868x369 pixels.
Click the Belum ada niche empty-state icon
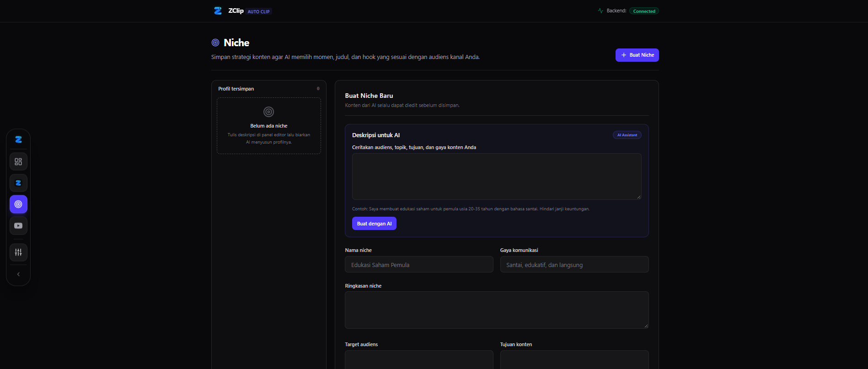pyautogui.click(x=269, y=112)
